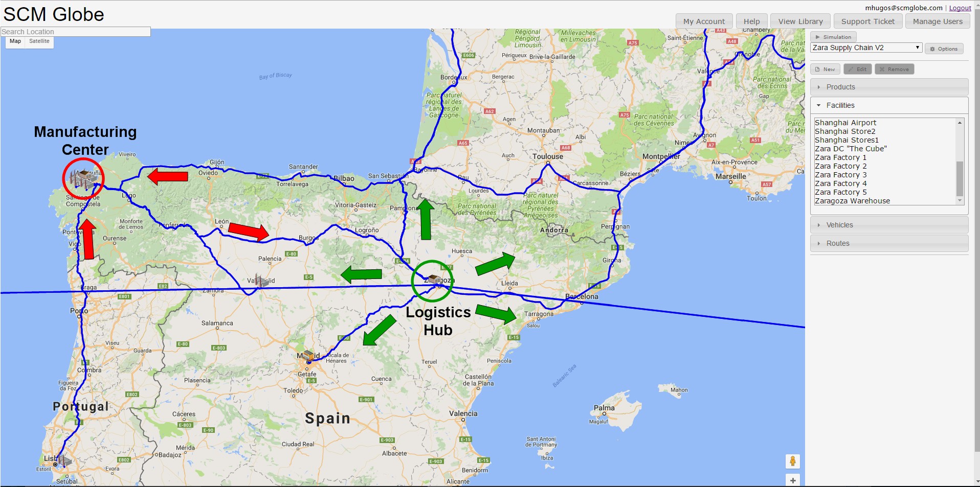The height and width of the screenshot is (487, 980).
Task: Click the facility icon at Valladolid
Action: [x=261, y=281]
